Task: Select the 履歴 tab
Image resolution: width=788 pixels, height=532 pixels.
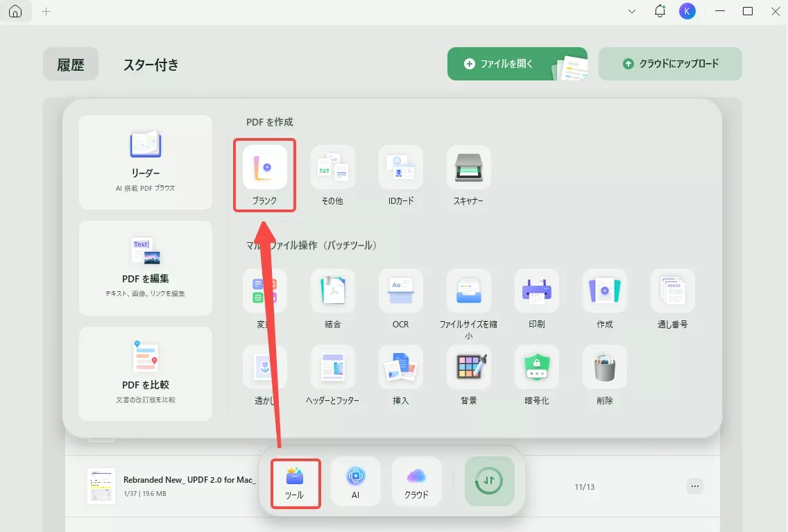Action: tap(70, 64)
